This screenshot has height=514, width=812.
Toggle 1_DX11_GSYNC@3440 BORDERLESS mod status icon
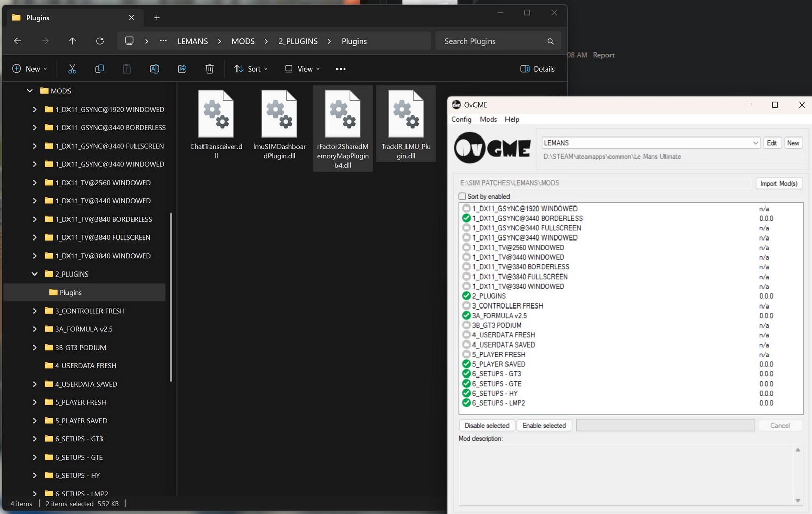pos(466,218)
